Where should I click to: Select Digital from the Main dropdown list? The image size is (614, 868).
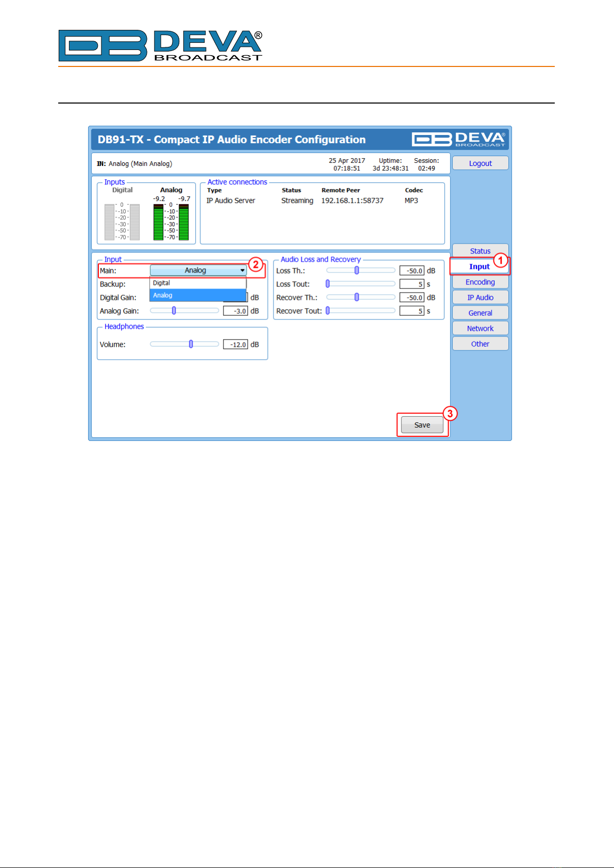[198, 283]
